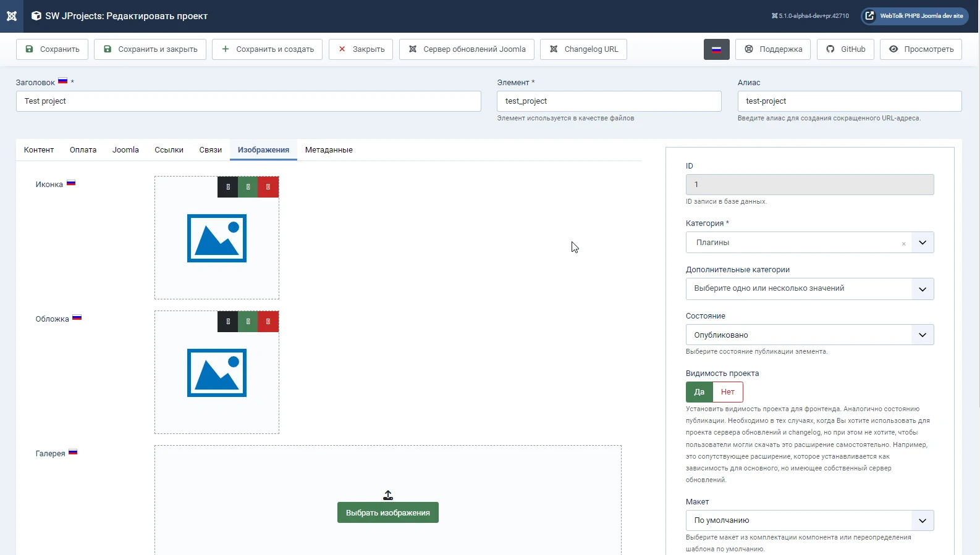Click Сохранить и создать button
980x555 pixels.
[267, 49]
